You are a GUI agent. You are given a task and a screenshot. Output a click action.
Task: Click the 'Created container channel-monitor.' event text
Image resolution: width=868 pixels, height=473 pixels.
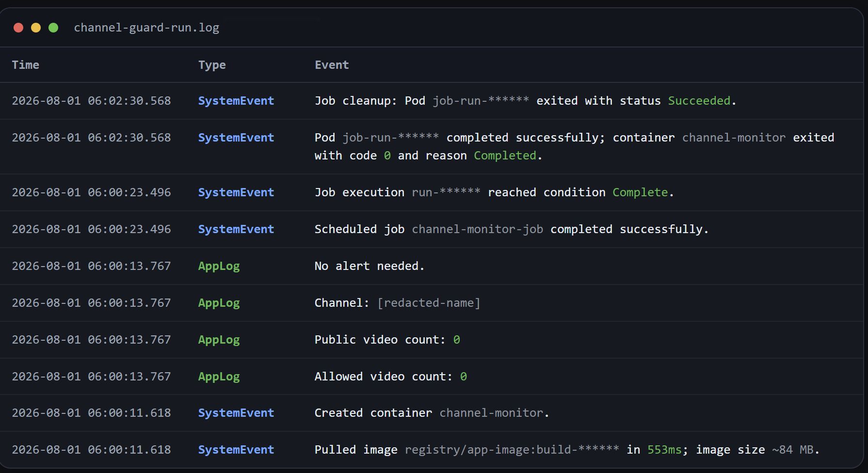[432, 413]
